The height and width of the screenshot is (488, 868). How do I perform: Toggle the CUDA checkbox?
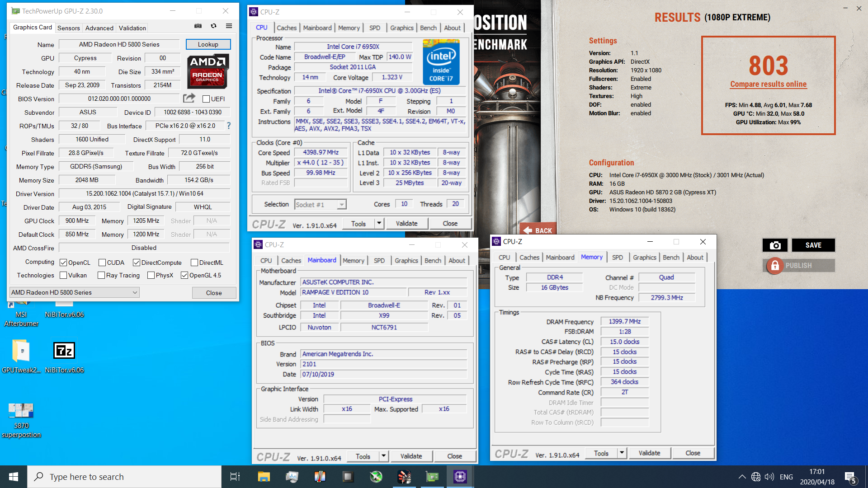[x=102, y=263]
